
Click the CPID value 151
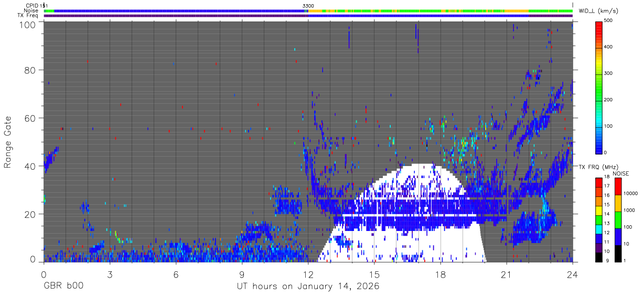click(44, 6)
